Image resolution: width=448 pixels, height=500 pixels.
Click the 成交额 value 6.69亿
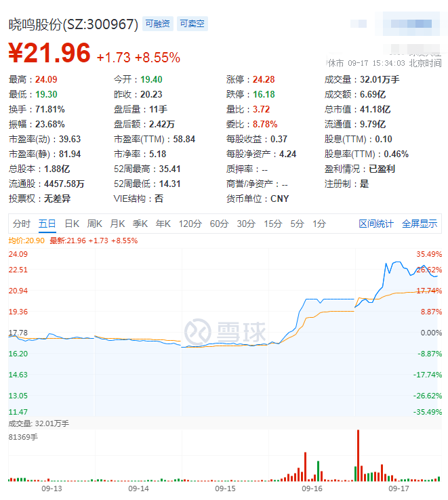(373, 94)
